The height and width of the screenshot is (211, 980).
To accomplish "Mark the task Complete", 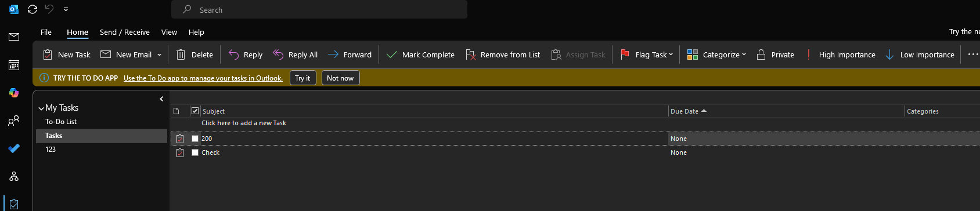I will click(x=420, y=54).
